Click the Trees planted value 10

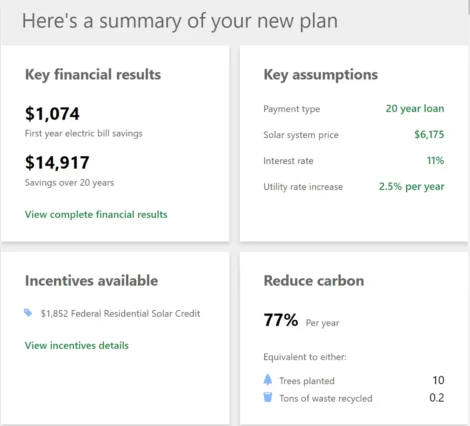click(x=438, y=380)
